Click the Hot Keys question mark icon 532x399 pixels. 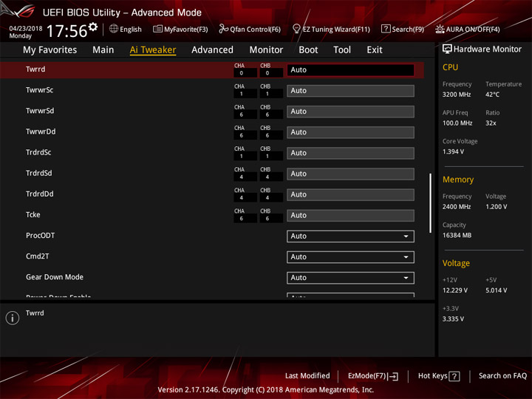coord(454,376)
